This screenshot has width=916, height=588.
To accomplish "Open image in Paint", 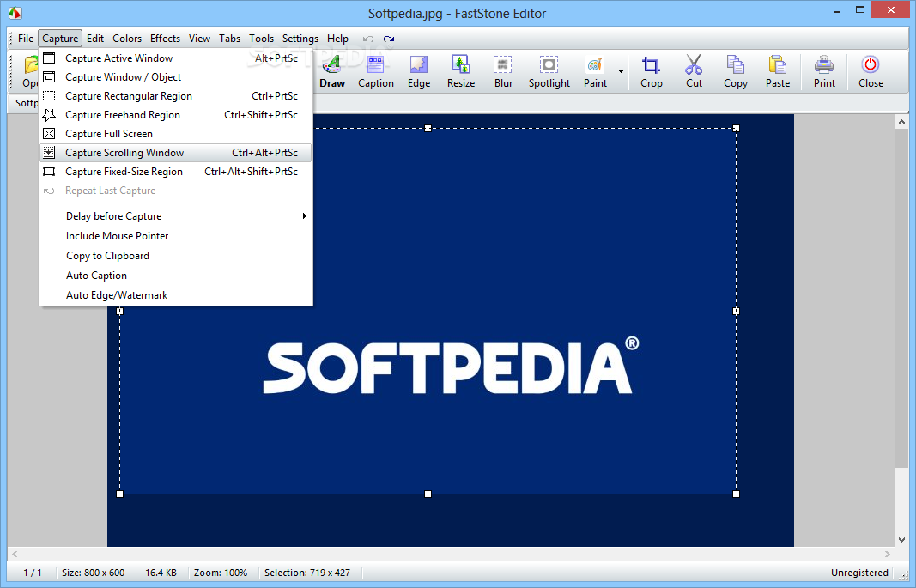I will pos(595,72).
